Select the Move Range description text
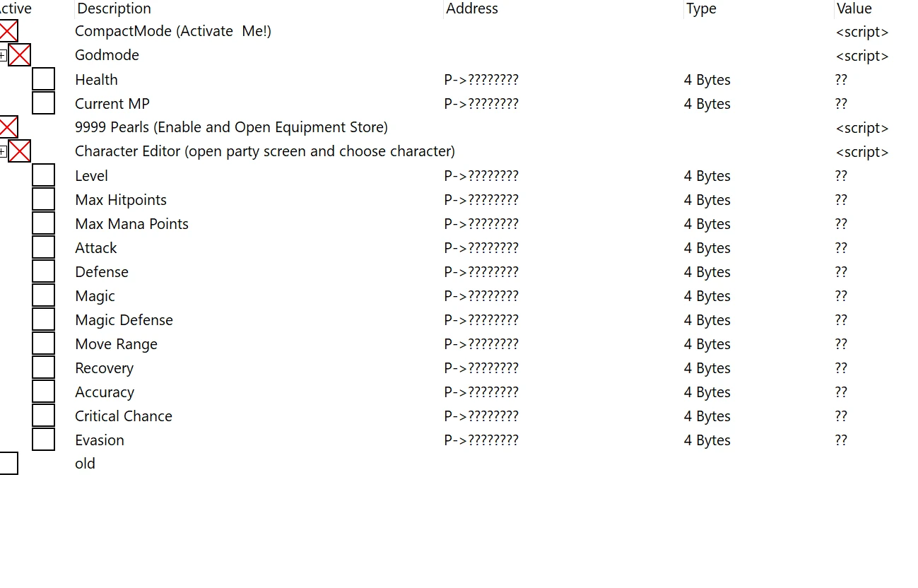This screenshot has width=918, height=588. click(116, 343)
